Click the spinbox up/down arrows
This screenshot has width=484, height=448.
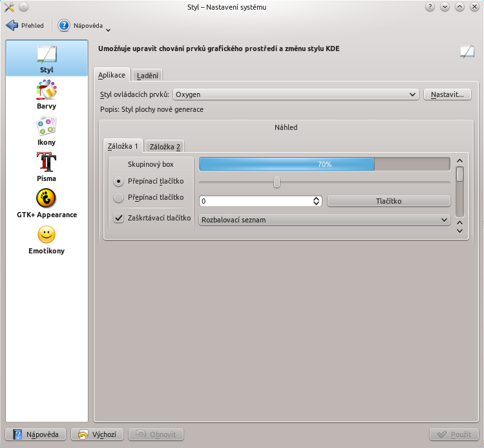[x=316, y=201]
